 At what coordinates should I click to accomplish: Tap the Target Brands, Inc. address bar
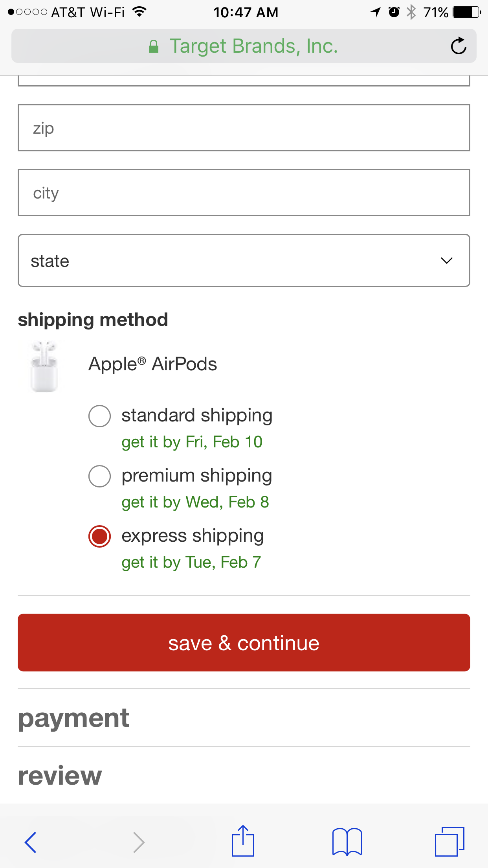pyautogui.click(x=253, y=46)
